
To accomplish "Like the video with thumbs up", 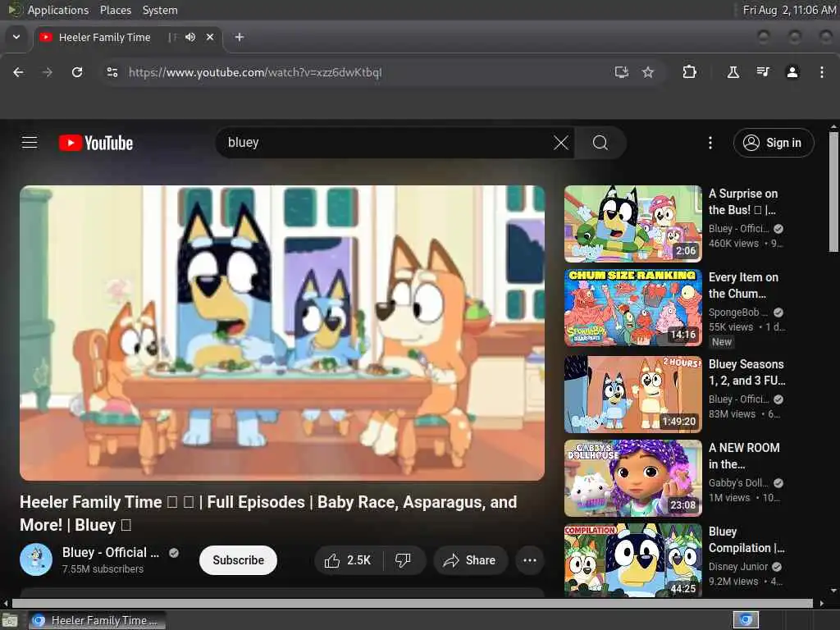I will pos(348,560).
